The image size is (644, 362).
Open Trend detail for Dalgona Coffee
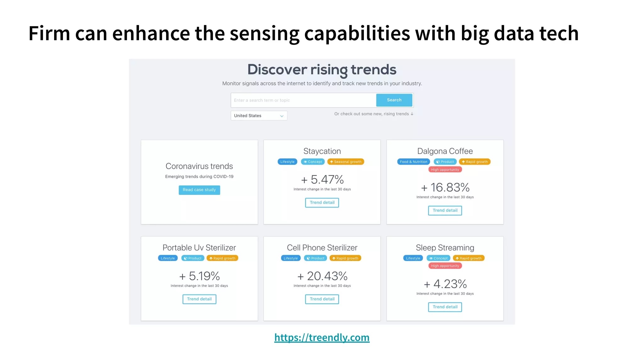(445, 211)
